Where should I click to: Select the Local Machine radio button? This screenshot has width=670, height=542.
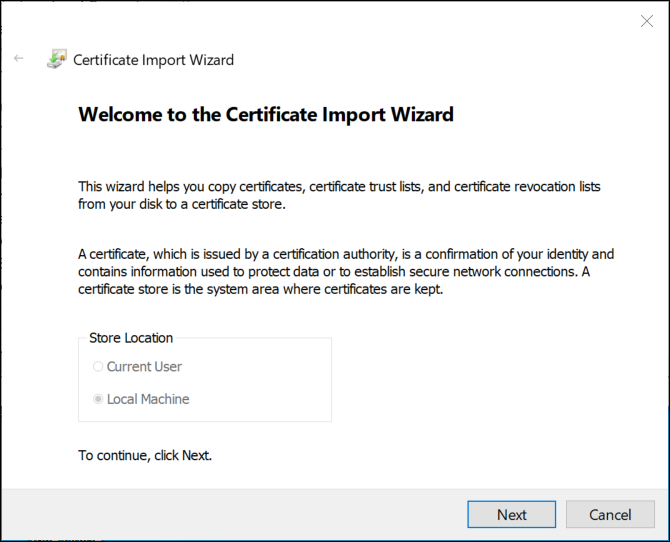tap(98, 399)
